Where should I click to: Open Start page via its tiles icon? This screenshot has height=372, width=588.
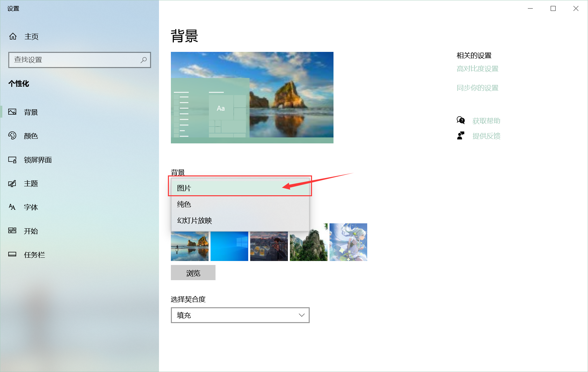12,231
